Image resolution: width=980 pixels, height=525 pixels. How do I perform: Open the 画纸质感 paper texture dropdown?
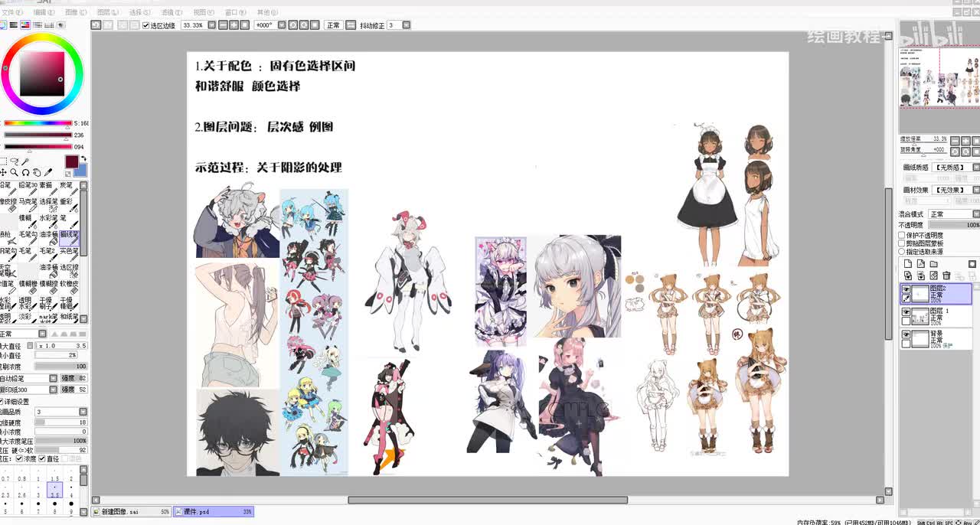(x=975, y=167)
